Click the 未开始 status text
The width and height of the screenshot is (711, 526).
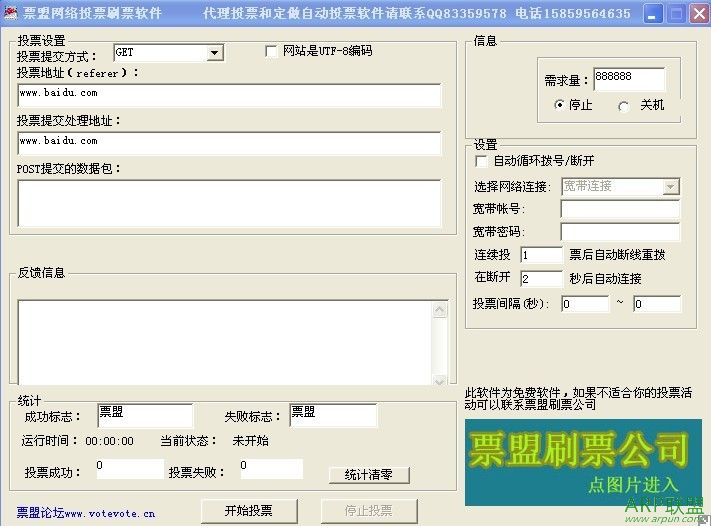(250, 441)
